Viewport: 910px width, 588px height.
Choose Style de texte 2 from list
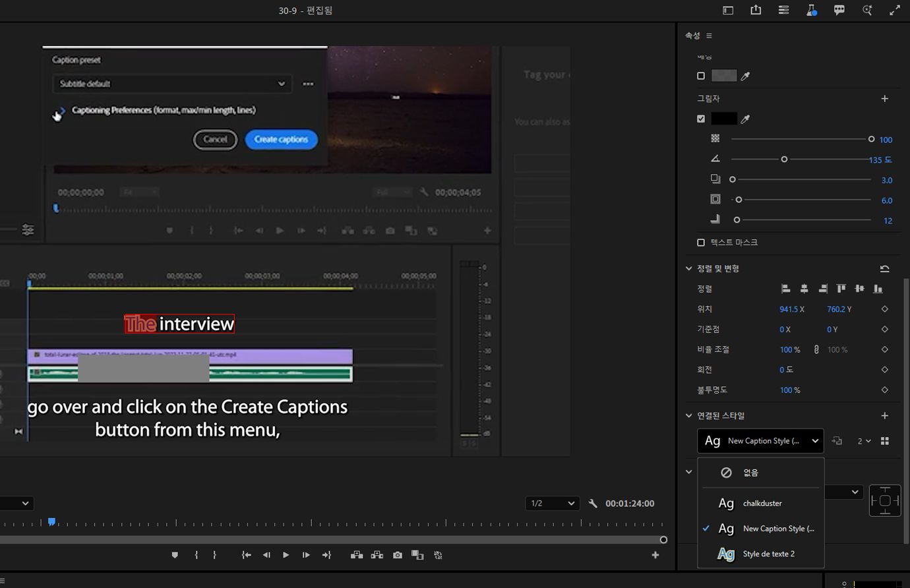(x=768, y=554)
